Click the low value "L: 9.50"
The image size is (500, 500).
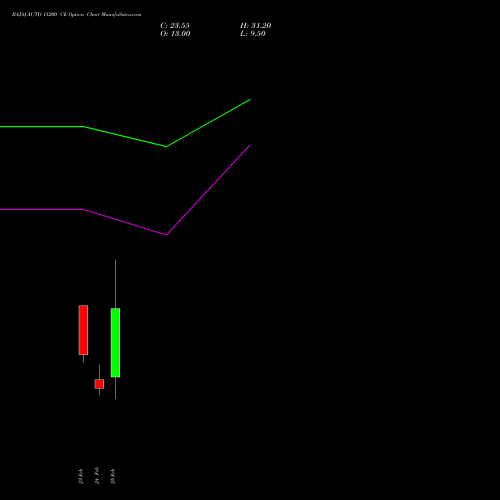253,34
